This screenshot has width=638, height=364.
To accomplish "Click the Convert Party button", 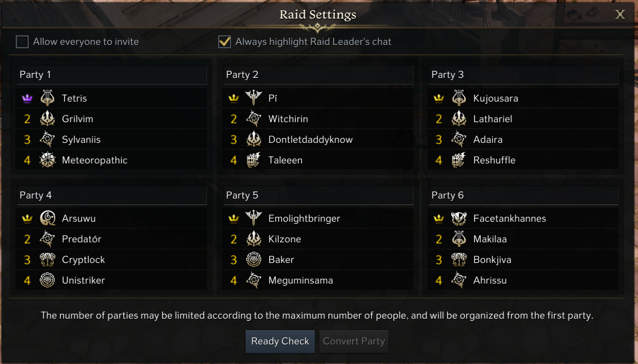I will pyautogui.click(x=354, y=341).
